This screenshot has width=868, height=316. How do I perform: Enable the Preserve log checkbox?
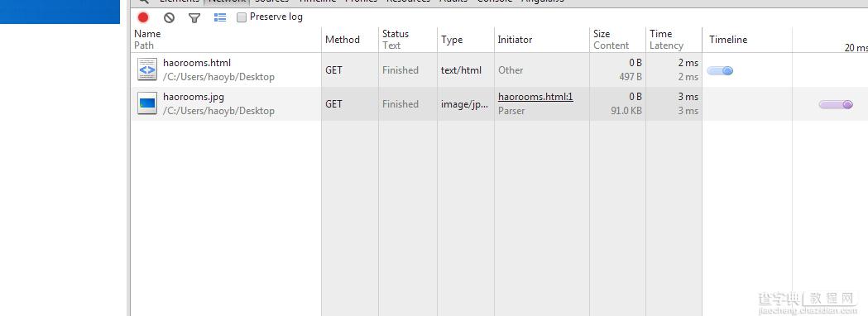pyautogui.click(x=242, y=17)
